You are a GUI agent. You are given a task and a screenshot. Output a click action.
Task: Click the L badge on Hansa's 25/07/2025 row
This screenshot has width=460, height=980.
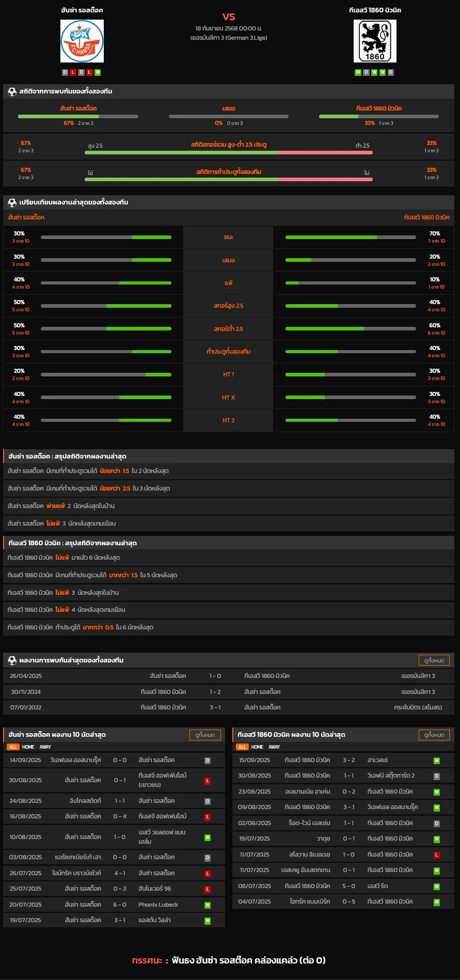click(208, 889)
